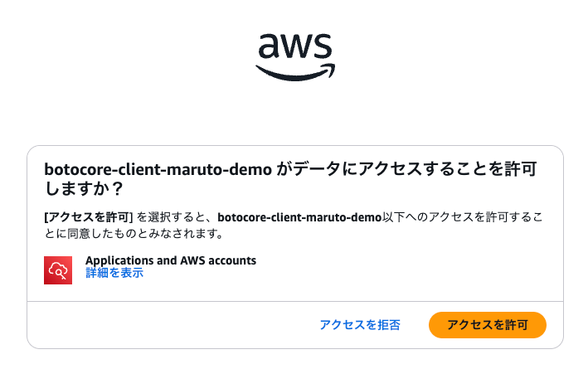Click the 以下へのアクセスを許可するこ phrase

point(462,217)
